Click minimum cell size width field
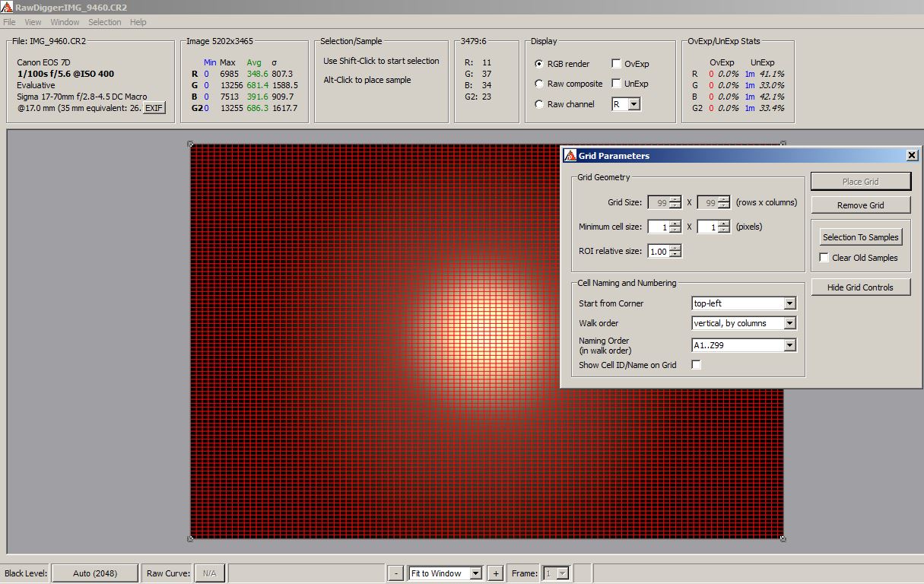The image size is (924, 584). [x=659, y=227]
